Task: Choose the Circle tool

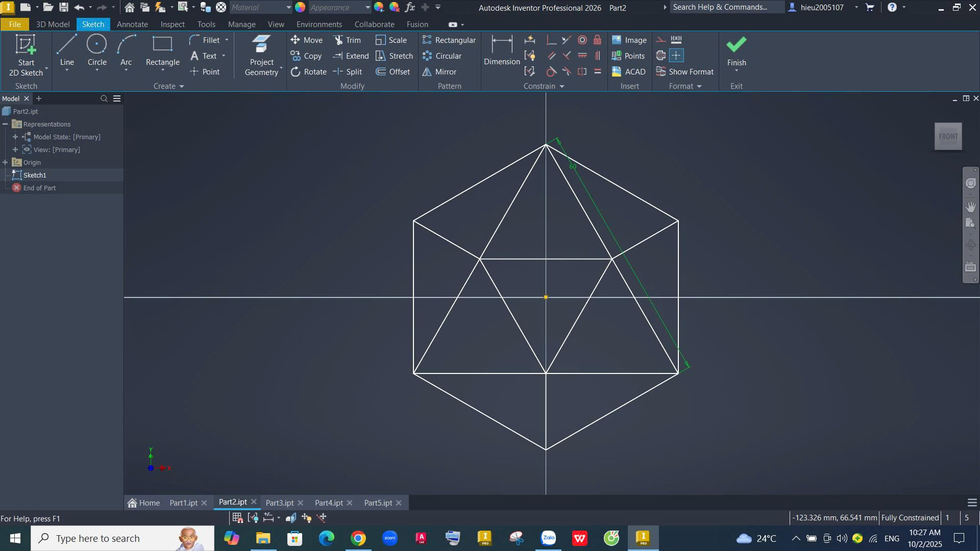Action: pyautogui.click(x=96, y=51)
